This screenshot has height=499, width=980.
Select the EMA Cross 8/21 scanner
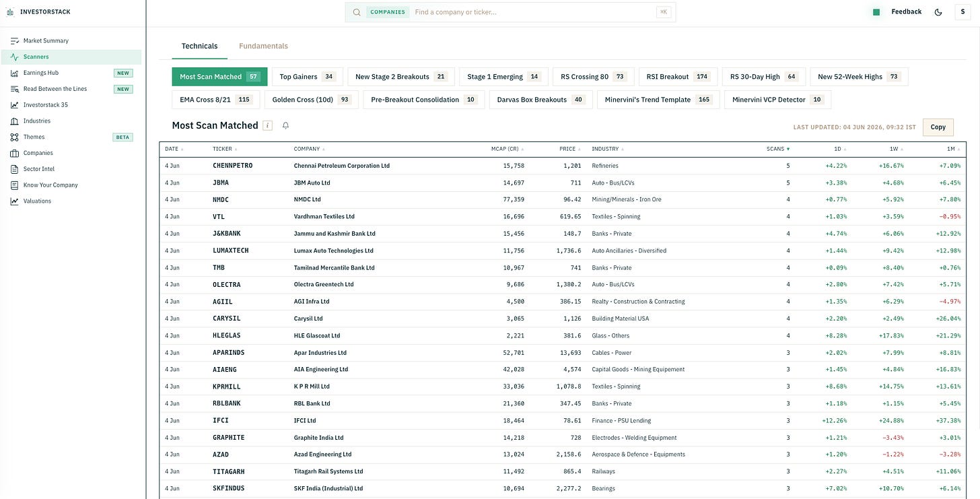tap(215, 100)
